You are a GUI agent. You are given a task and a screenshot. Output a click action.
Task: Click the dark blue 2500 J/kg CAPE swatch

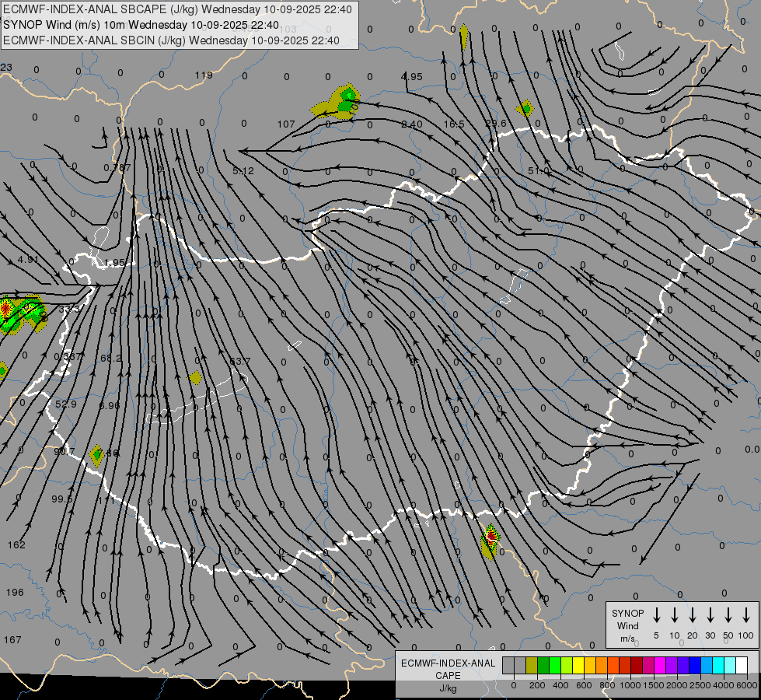695,665
